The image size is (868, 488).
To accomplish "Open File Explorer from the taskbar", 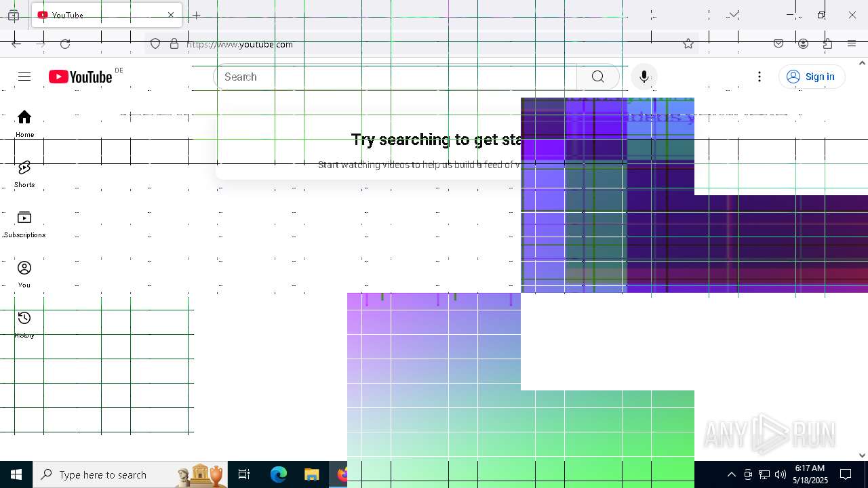I will pos(311,474).
